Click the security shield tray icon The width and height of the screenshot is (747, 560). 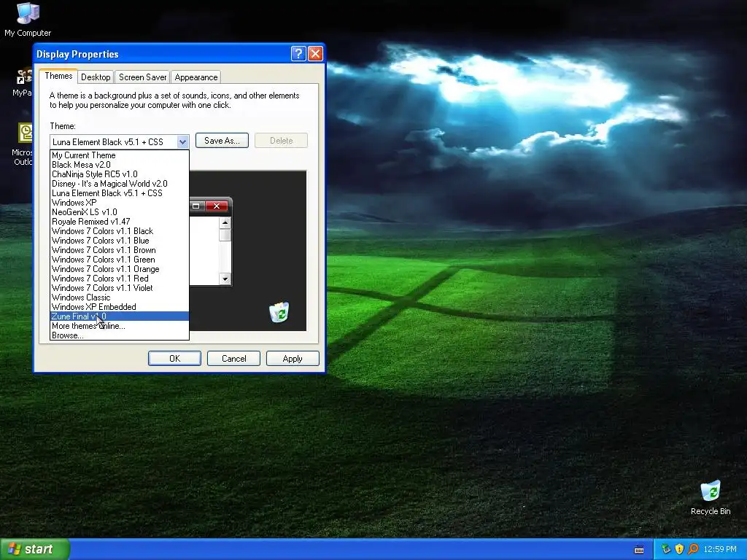[679, 549]
